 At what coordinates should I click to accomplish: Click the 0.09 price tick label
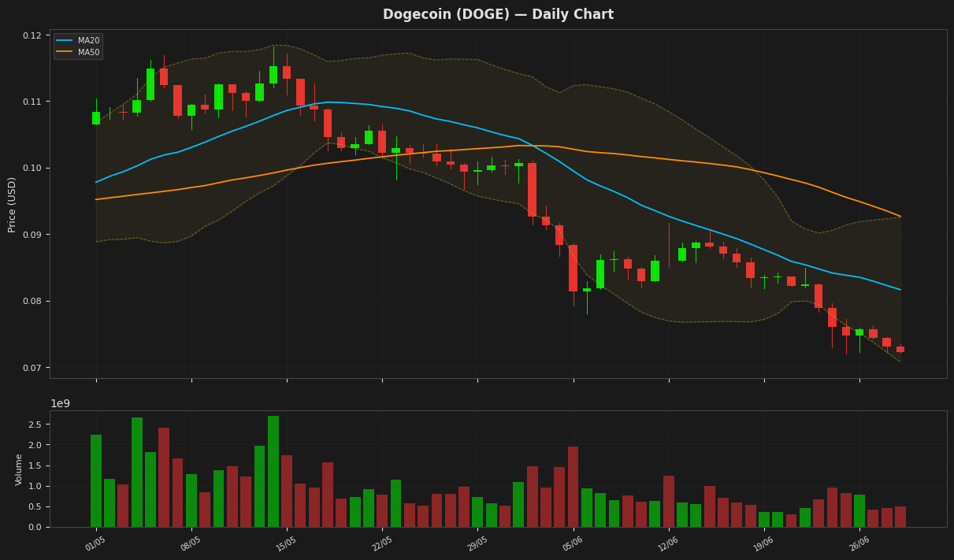point(32,235)
